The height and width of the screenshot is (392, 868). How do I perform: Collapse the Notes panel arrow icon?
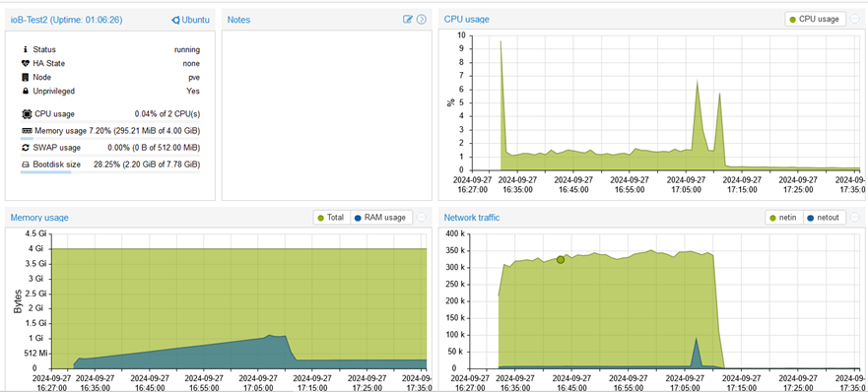422,20
